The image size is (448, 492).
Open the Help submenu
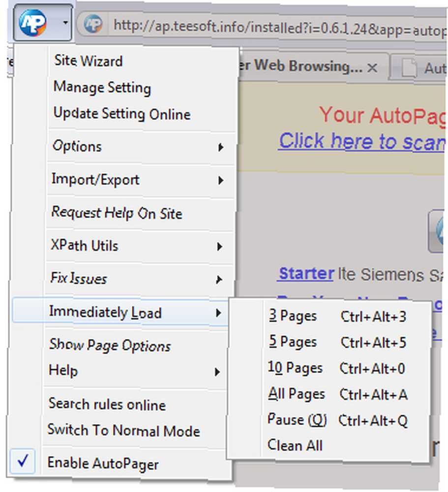136,371
